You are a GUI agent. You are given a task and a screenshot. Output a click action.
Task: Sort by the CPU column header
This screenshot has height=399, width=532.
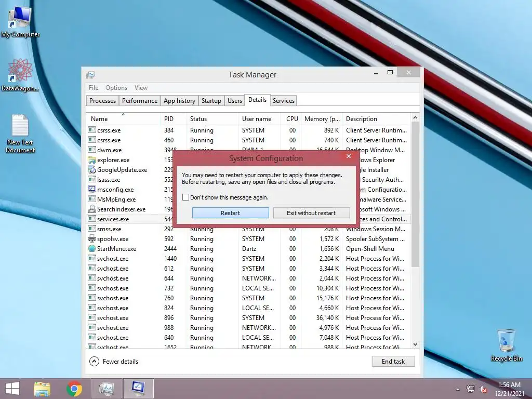click(x=291, y=119)
